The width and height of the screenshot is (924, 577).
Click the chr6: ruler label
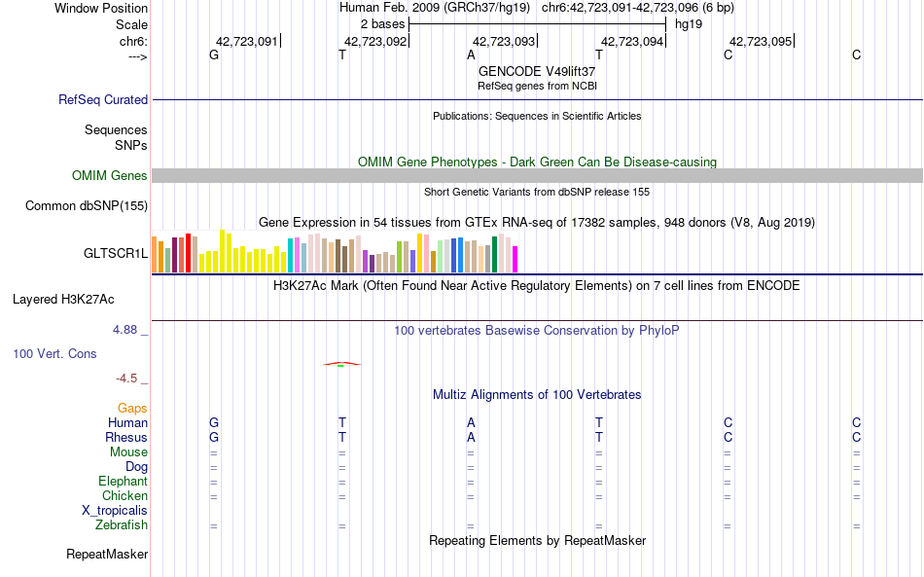click(133, 41)
